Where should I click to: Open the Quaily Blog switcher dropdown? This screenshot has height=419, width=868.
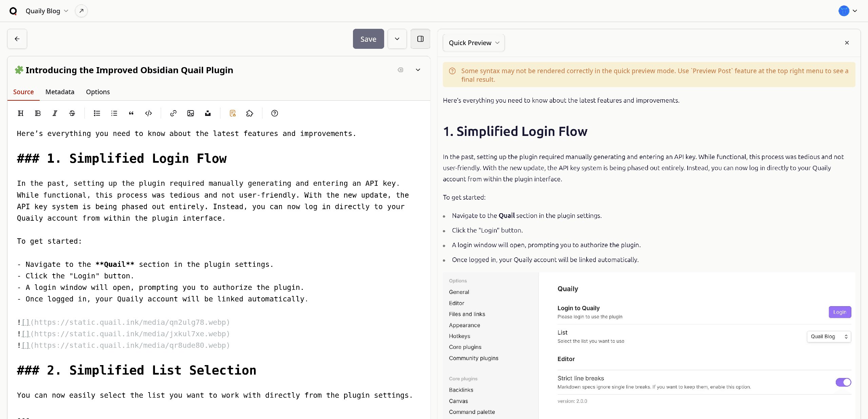coord(47,11)
